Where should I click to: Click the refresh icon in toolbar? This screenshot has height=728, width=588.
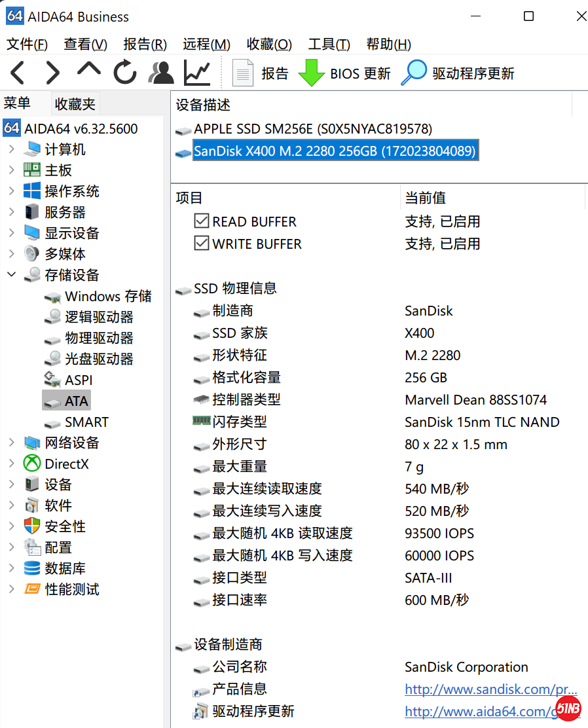pos(124,73)
